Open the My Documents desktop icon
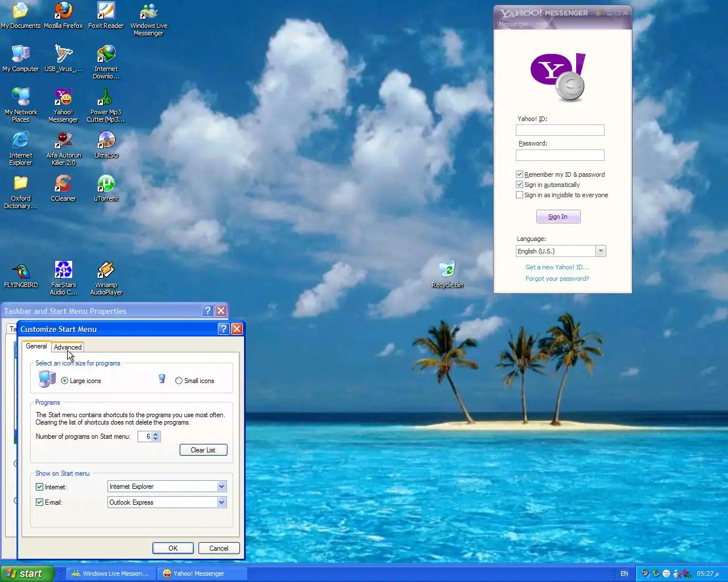728x582 pixels. (20, 16)
